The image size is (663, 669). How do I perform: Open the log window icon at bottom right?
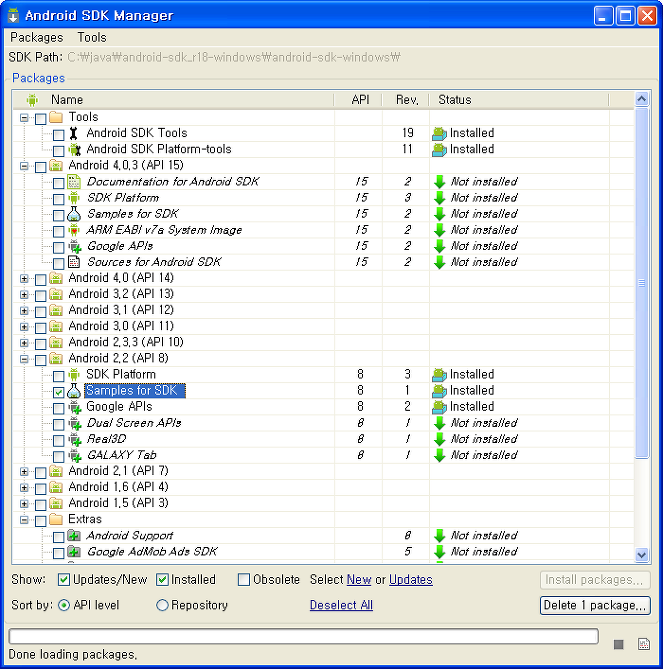644,644
